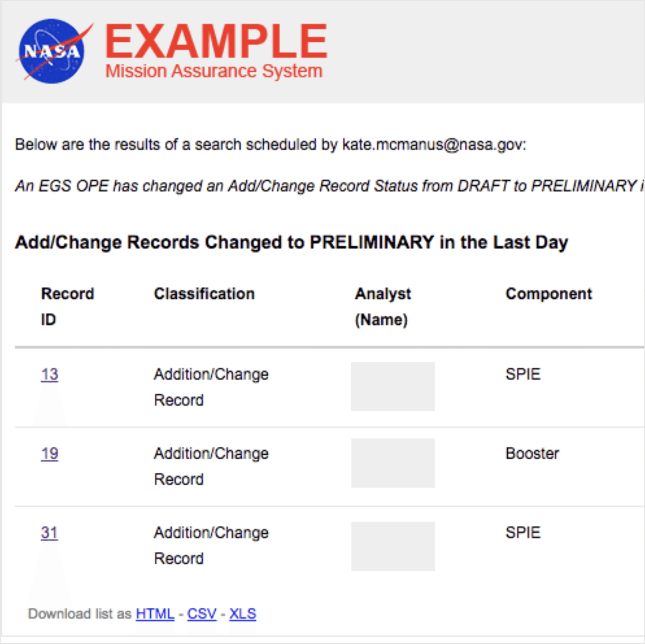Viewport: 645px width, 644px height.
Task: Download list as CSV
Action: click(x=201, y=614)
